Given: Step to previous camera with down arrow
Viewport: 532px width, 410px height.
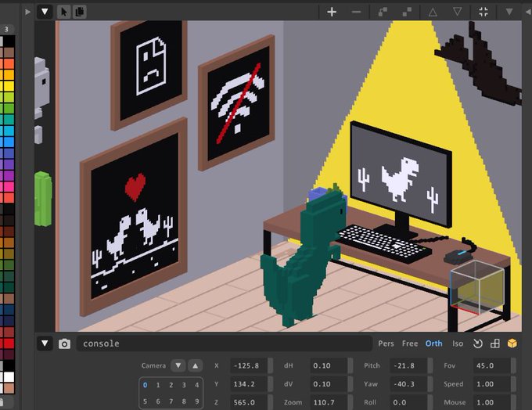Looking at the screenshot, I should click(178, 365).
